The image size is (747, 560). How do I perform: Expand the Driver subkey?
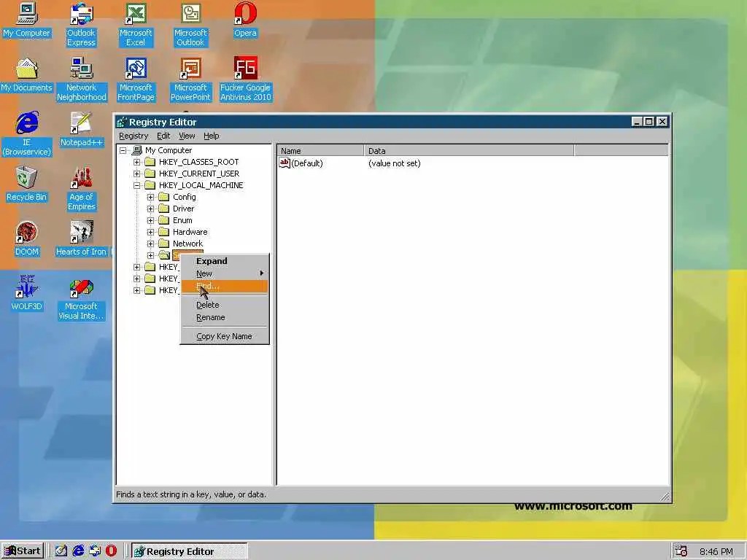click(x=150, y=209)
